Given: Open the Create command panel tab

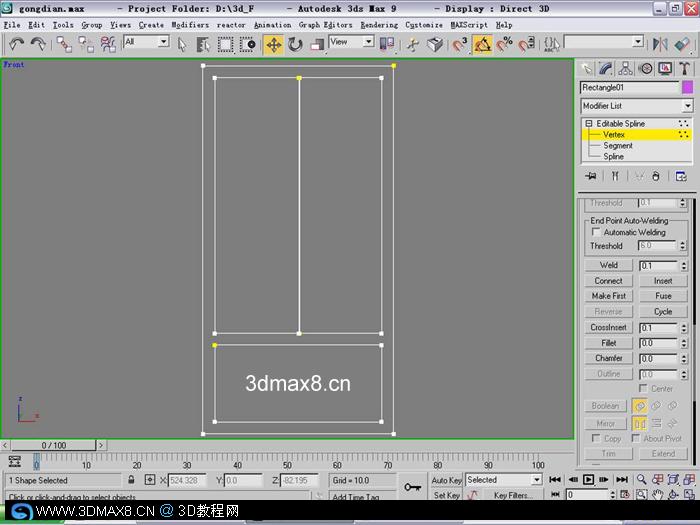Looking at the screenshot, I should [586, 68].
